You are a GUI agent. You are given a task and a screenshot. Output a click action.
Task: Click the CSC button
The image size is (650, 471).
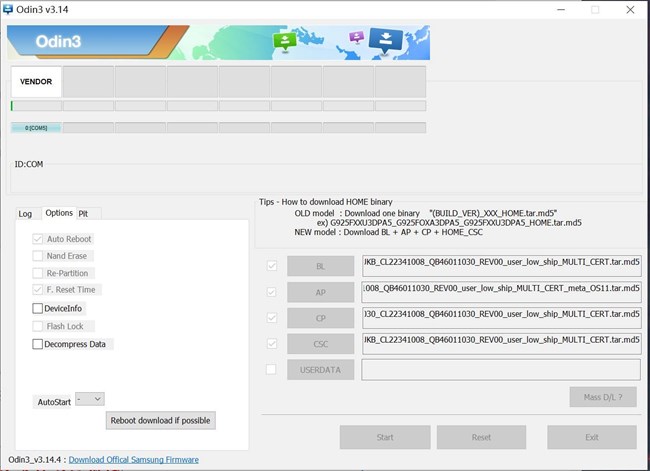tap(320, 344)
